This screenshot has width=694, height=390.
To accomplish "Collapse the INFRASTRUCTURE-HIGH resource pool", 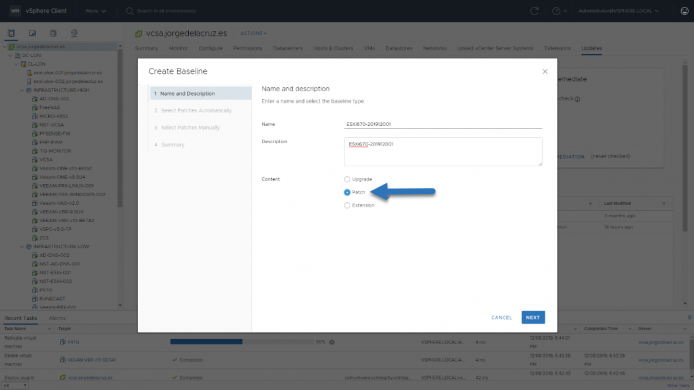I will [22, 90].
